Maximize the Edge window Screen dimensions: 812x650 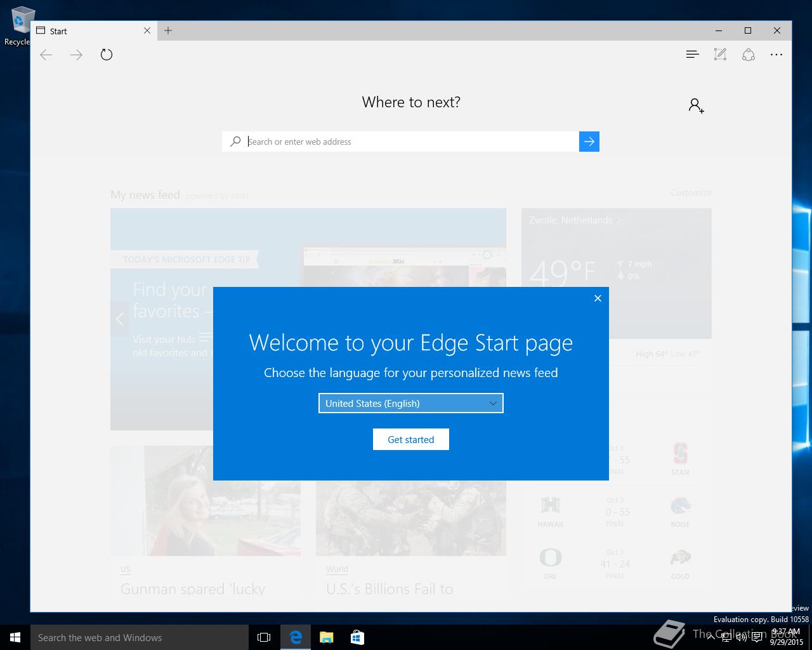tap(748, 30)
